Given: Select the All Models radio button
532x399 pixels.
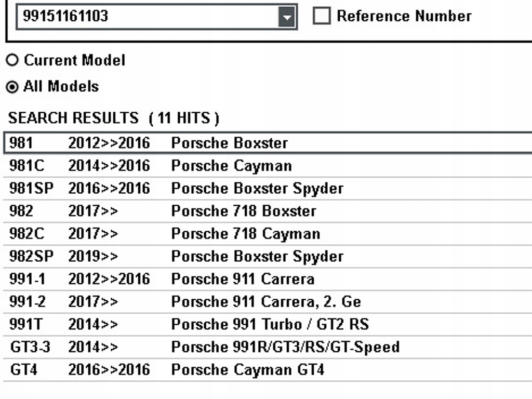Looking at the screenshot, I should point(12,86).
